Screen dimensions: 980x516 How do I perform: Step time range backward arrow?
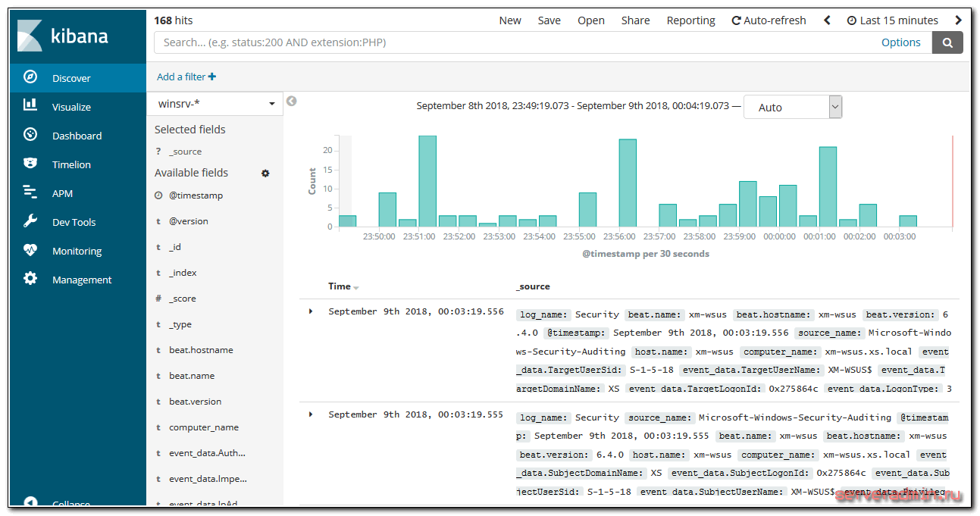point(827,20)
